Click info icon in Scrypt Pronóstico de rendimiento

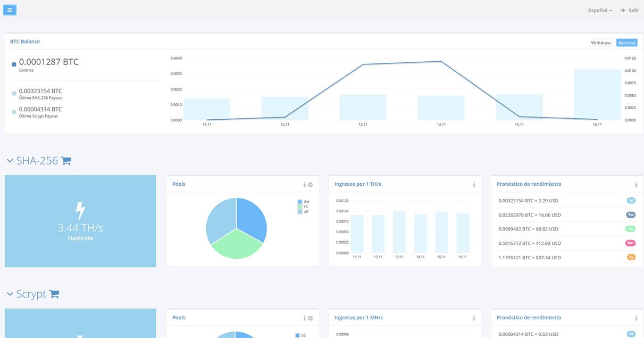click(x=636, y=318)
